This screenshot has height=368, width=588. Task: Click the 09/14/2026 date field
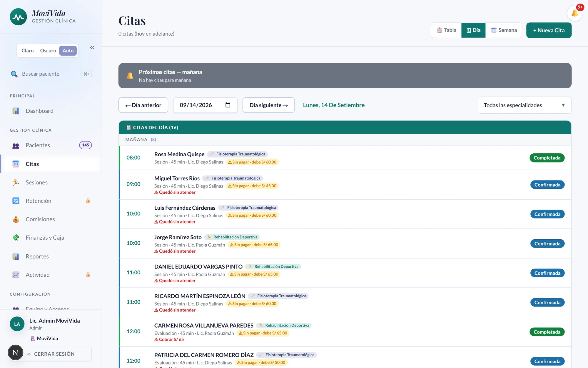click(205, 105)
